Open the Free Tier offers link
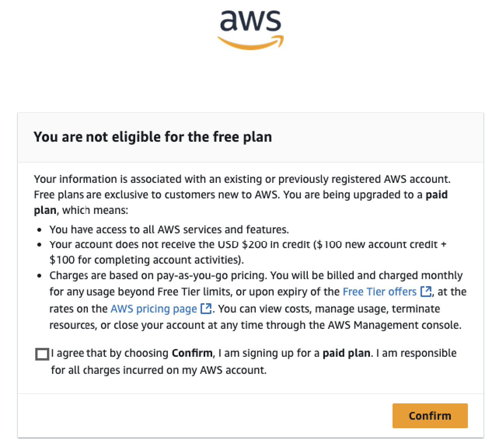 click(x=379, y=292)
